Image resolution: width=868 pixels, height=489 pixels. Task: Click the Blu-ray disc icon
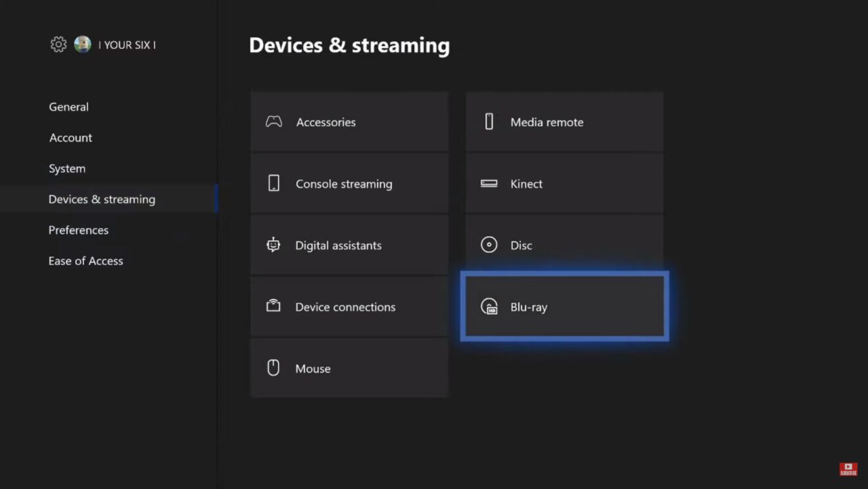[x=489, y=306]
